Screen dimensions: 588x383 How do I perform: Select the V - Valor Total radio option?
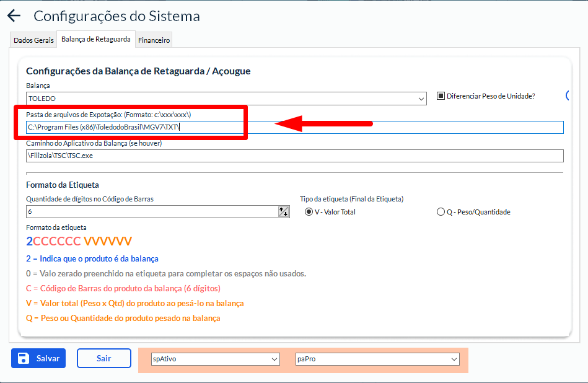pos(309,212)
